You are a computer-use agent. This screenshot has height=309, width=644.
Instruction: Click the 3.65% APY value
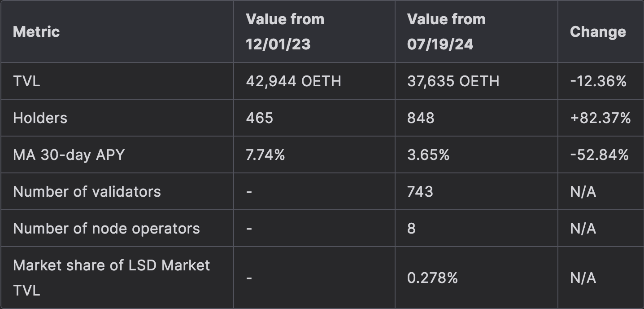pyautogui.click(x=428, y=155)
